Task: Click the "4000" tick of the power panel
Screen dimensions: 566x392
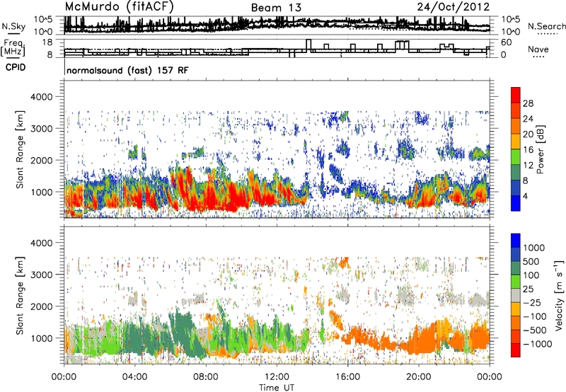Action: point(42,97)
